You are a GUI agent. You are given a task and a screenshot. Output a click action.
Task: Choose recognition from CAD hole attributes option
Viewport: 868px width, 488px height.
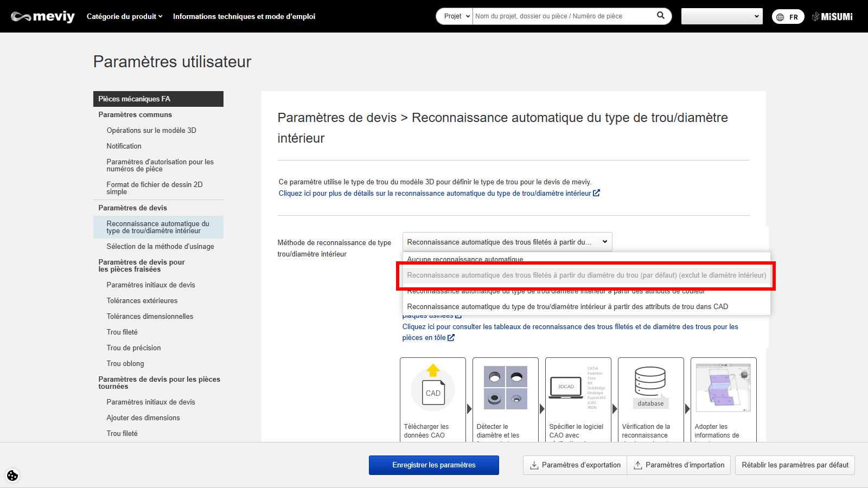(567, 306)
